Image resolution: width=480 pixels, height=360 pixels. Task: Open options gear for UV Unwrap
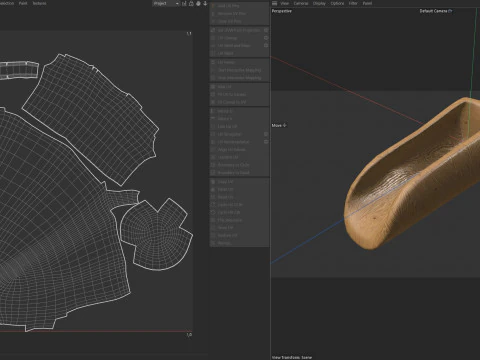click(266, 38)
